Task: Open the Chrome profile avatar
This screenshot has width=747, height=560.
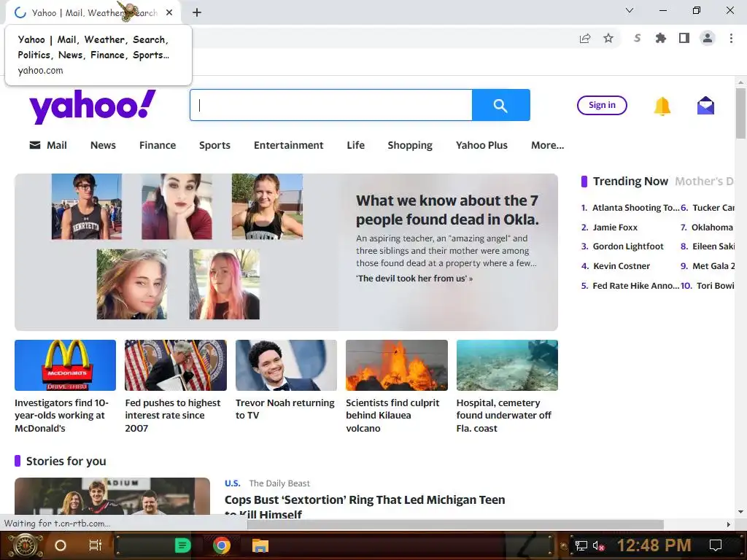Action: click(x=708, y=38)
